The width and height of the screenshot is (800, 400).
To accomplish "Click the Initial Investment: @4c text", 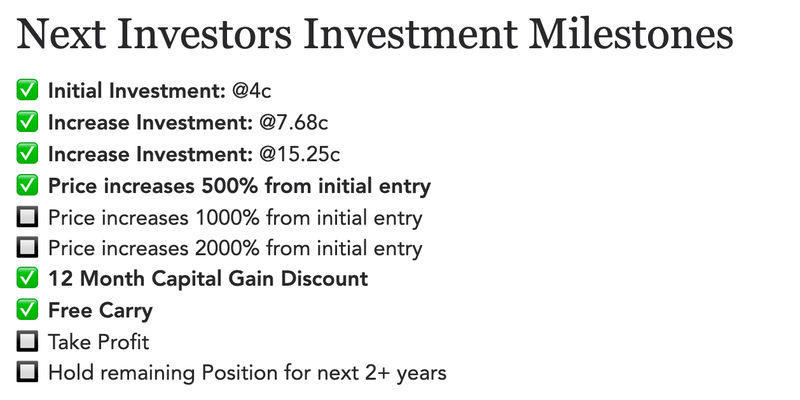I will (x=160, y=91).
